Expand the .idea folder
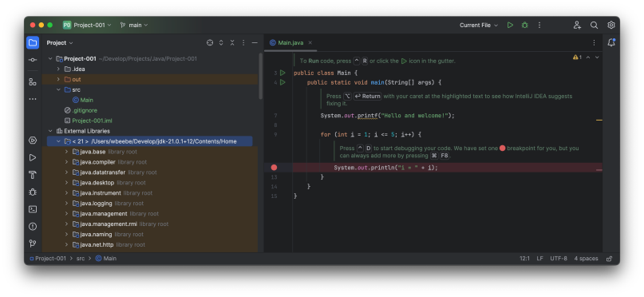Viewport: 644px width, 297px height. 58,69
